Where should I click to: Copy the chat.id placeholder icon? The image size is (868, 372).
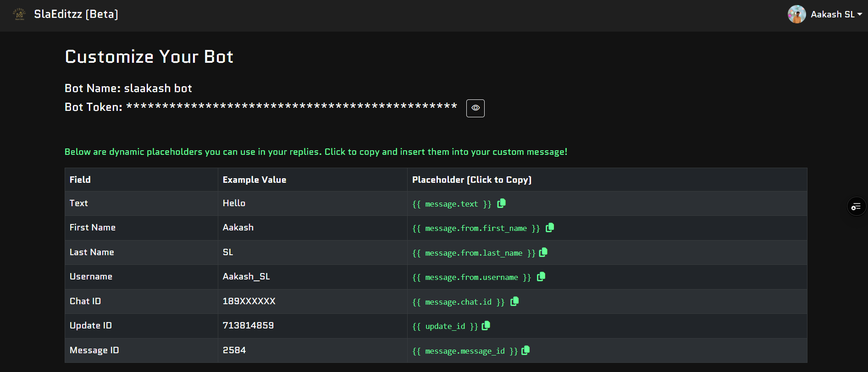514,301
